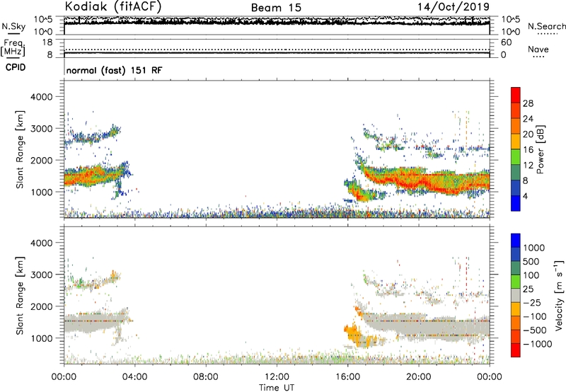Click the 'CPID' label

[x=16, y=67]
